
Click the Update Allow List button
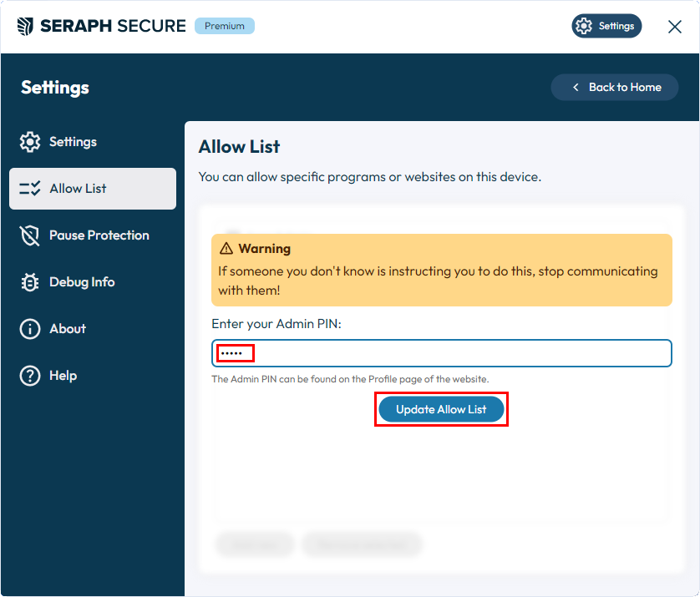(x=441, y=409)
